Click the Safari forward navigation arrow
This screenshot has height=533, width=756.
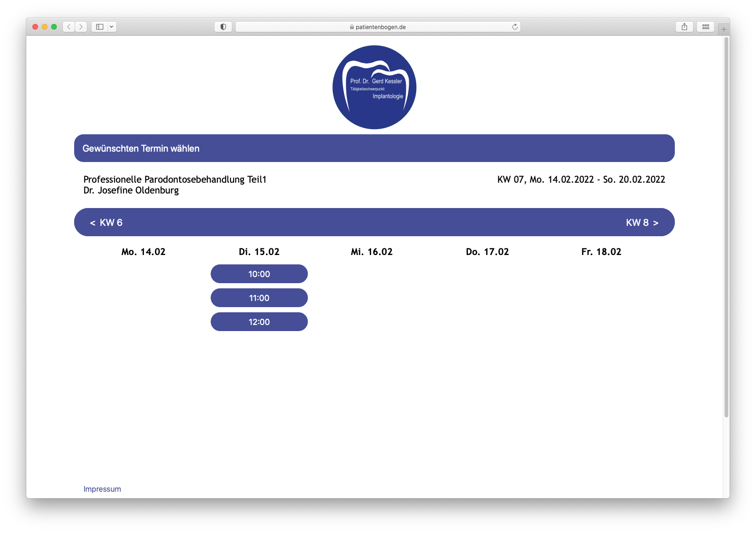[81, 27]
